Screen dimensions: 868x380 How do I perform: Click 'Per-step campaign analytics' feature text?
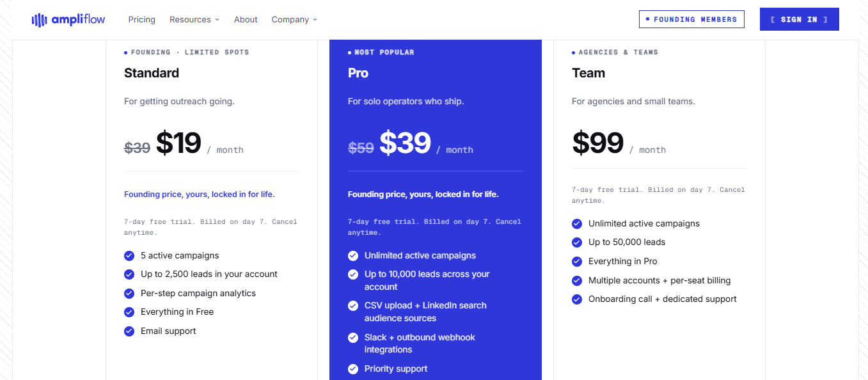198,294
